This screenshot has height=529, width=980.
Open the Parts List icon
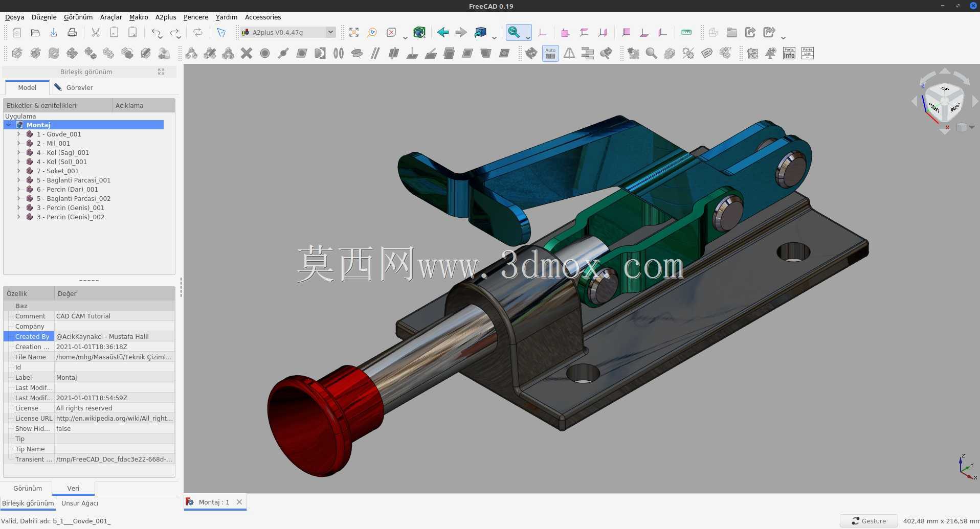(808, 53)
